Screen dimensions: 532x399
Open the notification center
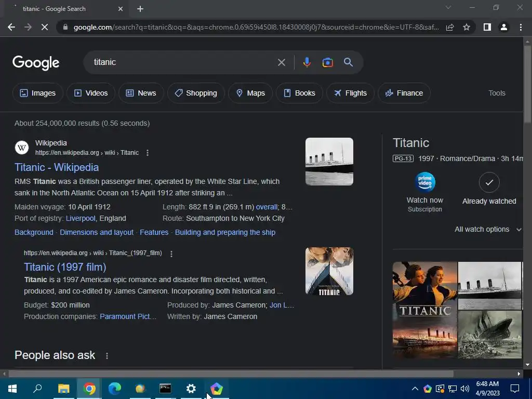[x=515, y=389]
